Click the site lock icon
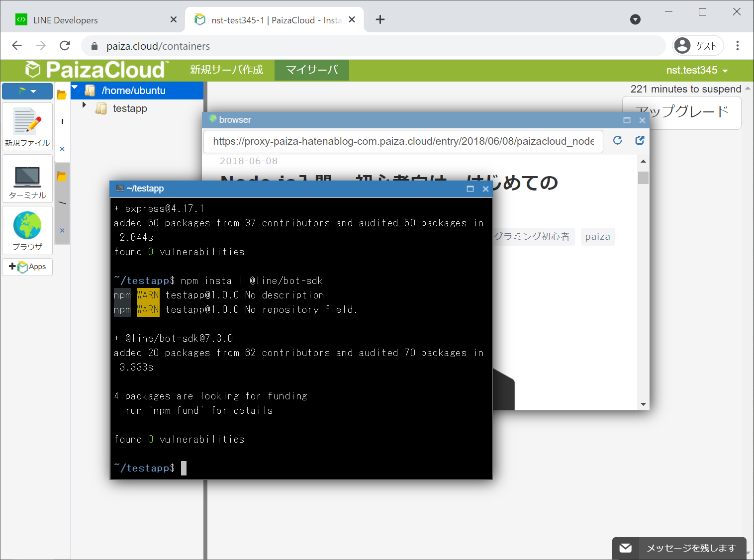The height and width of the screenshot is (560, 754). tap(94, 46)
